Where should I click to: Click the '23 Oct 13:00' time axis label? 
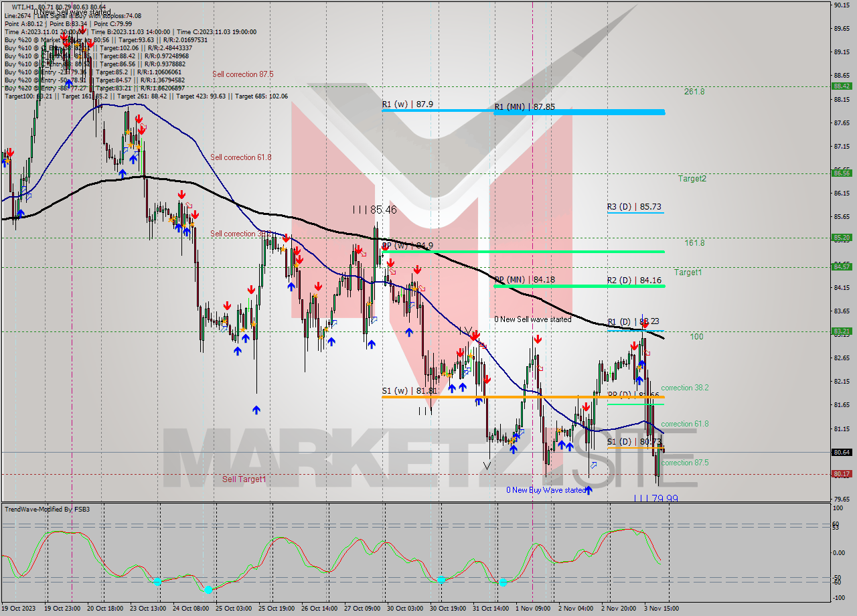pos(149,609)
